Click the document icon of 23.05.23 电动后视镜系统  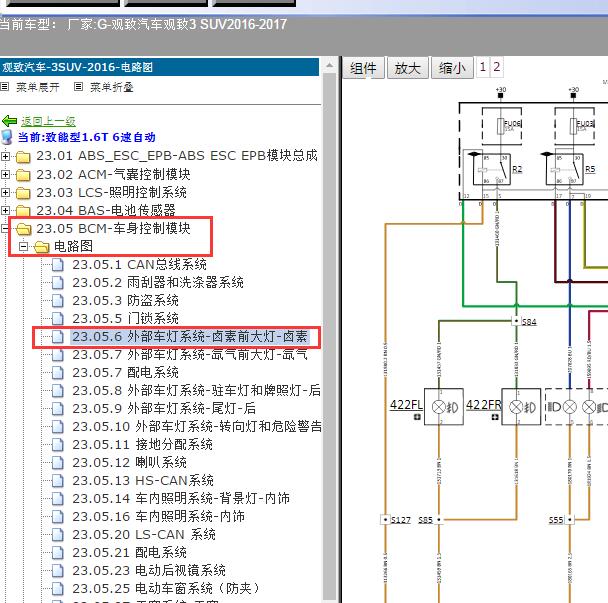coord(58,571)
